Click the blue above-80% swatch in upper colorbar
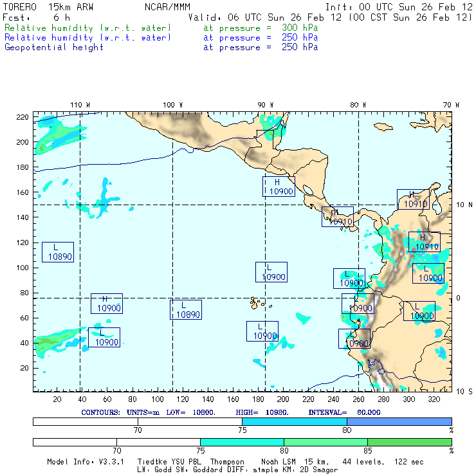This screenshot has height=476, width=476. tap(399, 421)
